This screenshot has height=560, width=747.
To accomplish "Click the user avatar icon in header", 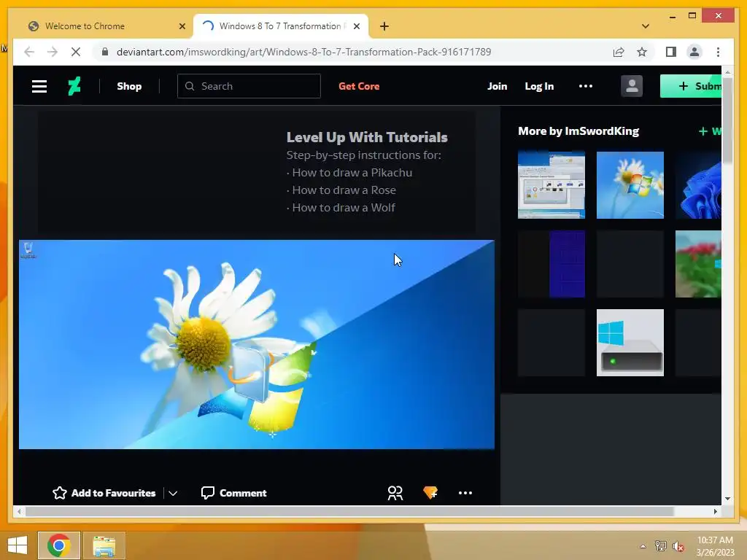I will 632,86.
